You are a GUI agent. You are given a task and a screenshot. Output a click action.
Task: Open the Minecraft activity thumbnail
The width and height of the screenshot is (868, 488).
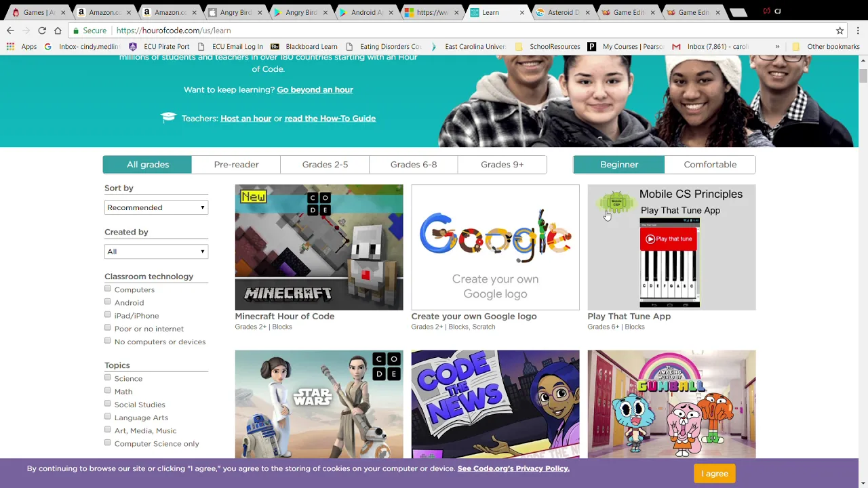tap(319, 247)
